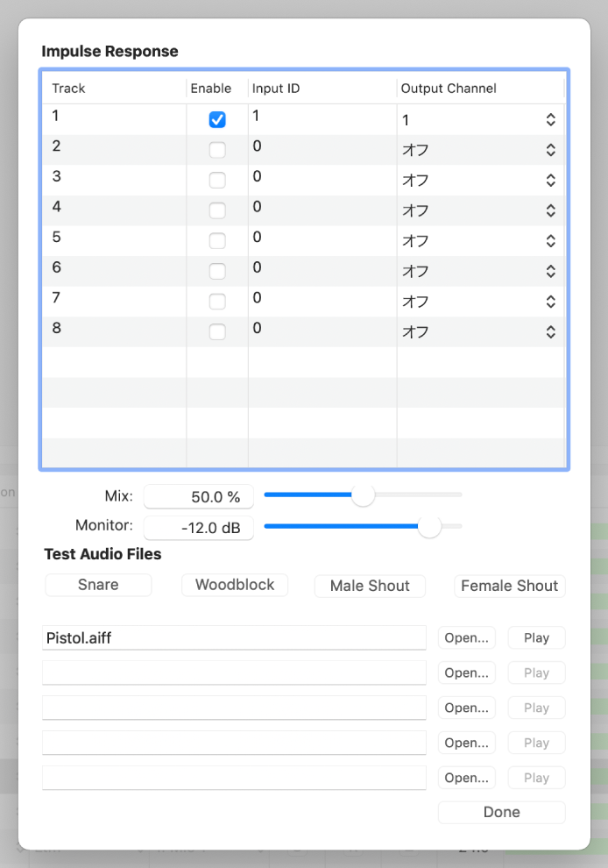Click the Done button
Screen dimensions: 608x868
point(501,813)
